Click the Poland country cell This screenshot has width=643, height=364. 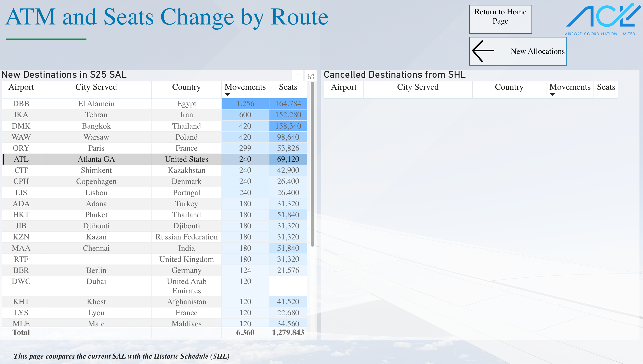click(186, 137)
